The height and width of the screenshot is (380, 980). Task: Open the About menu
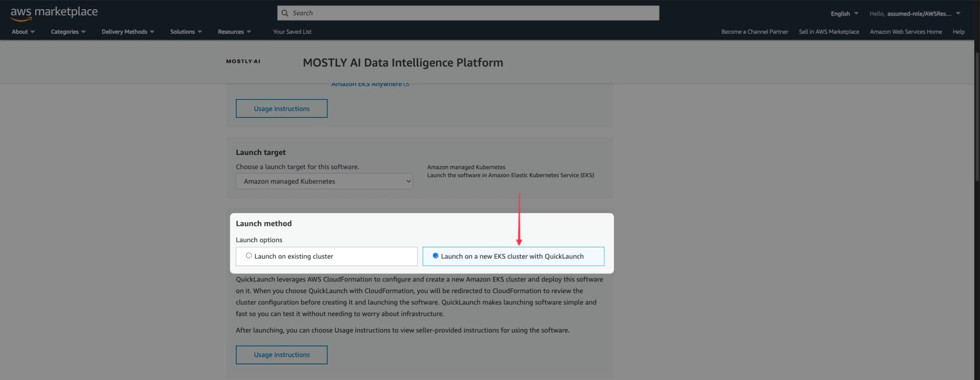(23, 32)
